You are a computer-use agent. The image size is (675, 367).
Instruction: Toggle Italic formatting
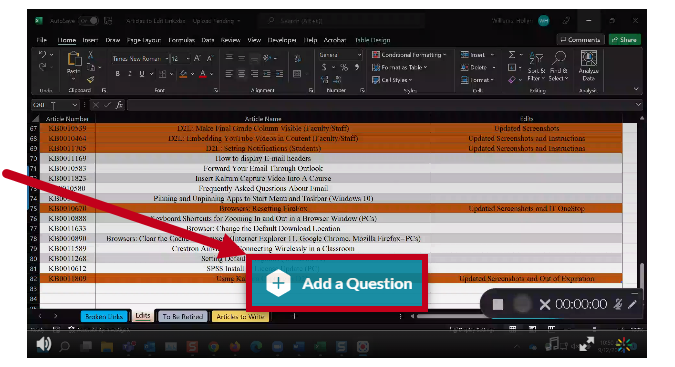coord(130,74)
